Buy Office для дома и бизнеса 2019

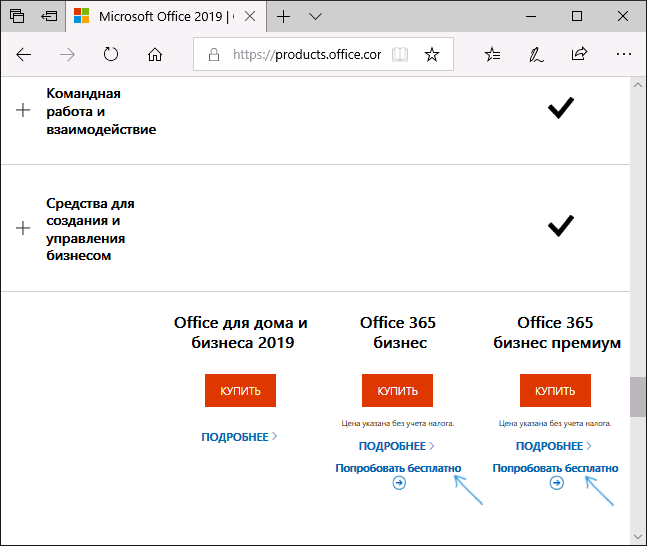click(x=240, y=390)
